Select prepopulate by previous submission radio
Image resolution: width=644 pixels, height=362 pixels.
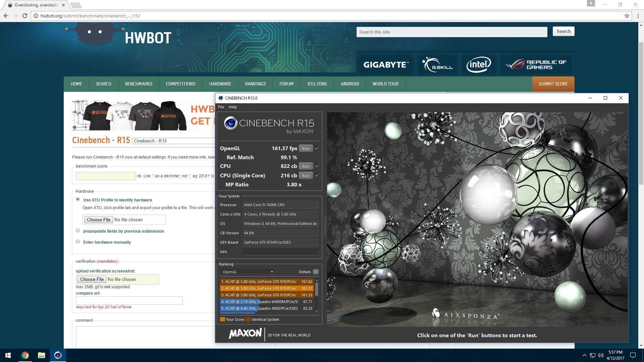(78, 231)
